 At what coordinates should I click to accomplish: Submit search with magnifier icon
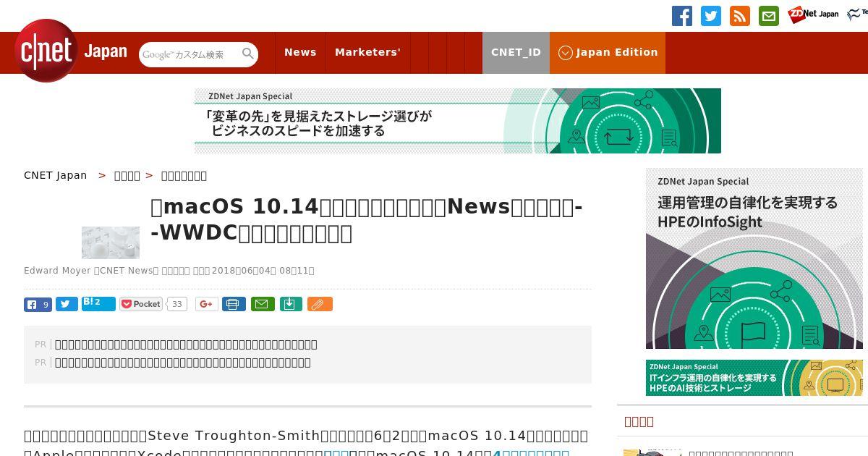click(x=248, y=54)
